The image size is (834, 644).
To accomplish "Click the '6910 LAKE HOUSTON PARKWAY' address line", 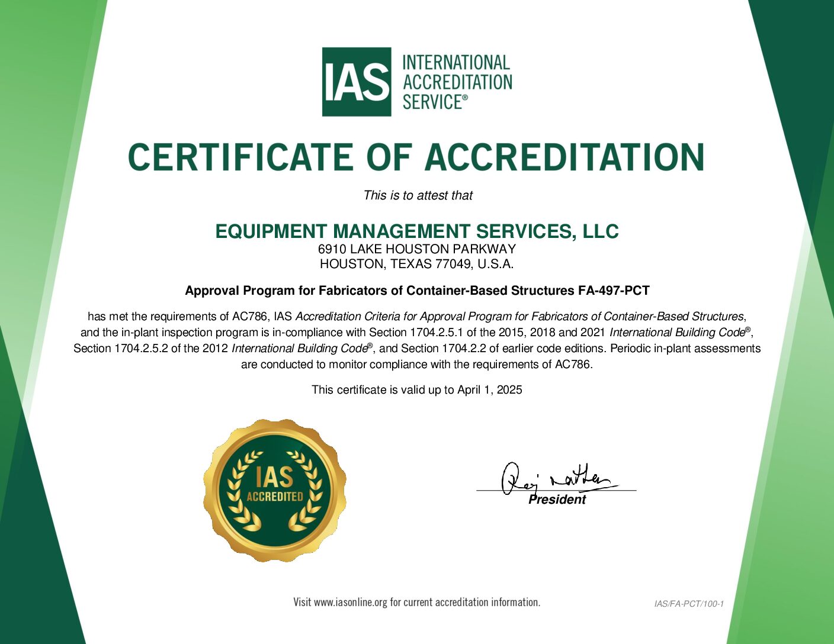I will [x=417, y=249].
